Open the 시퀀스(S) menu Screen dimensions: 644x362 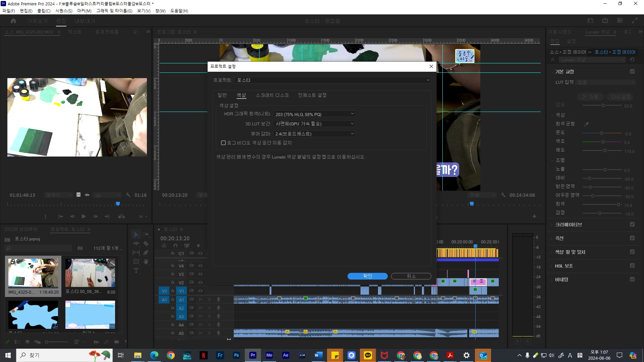pos(64,11)
